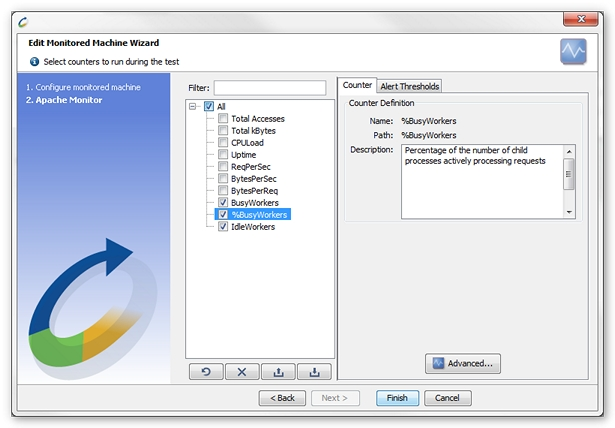Select the ReqPerSec tree row label
This screenshot has width=615, height=428.
[x=251, y=167]
